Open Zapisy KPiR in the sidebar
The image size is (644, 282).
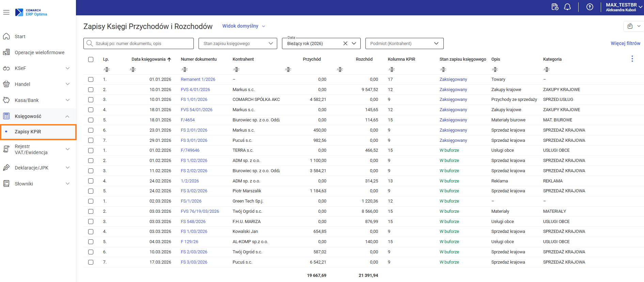pyautogui.click(x=28, y=132)
